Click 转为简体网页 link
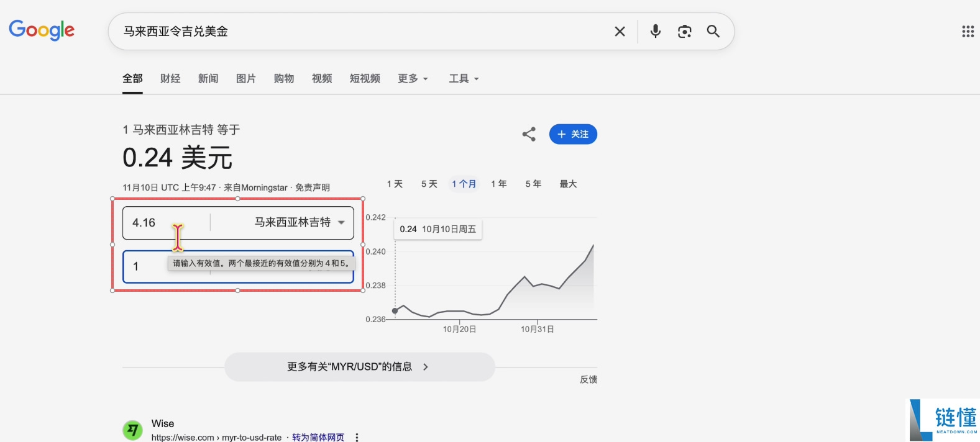This screenshot has height=442, width=980. point(318,437)
